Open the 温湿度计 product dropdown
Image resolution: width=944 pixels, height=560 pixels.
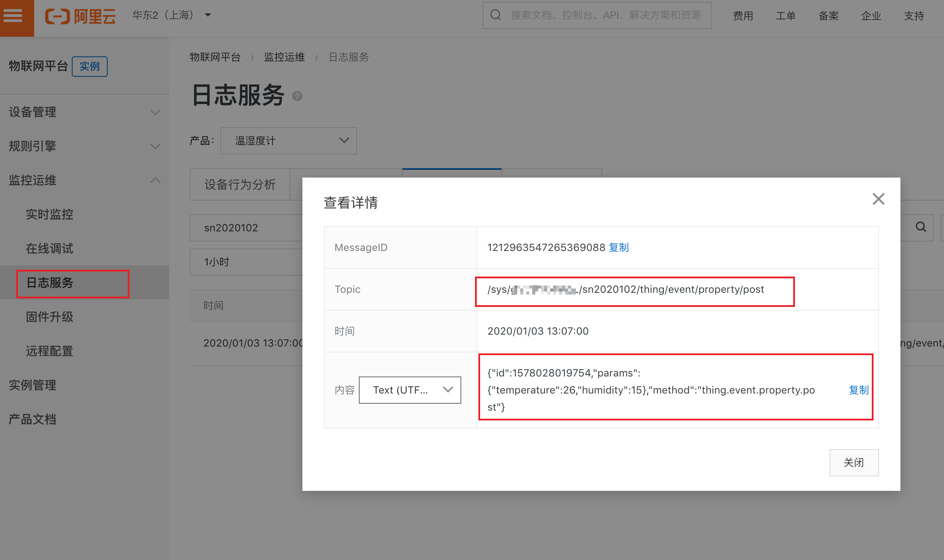(289, 141)
